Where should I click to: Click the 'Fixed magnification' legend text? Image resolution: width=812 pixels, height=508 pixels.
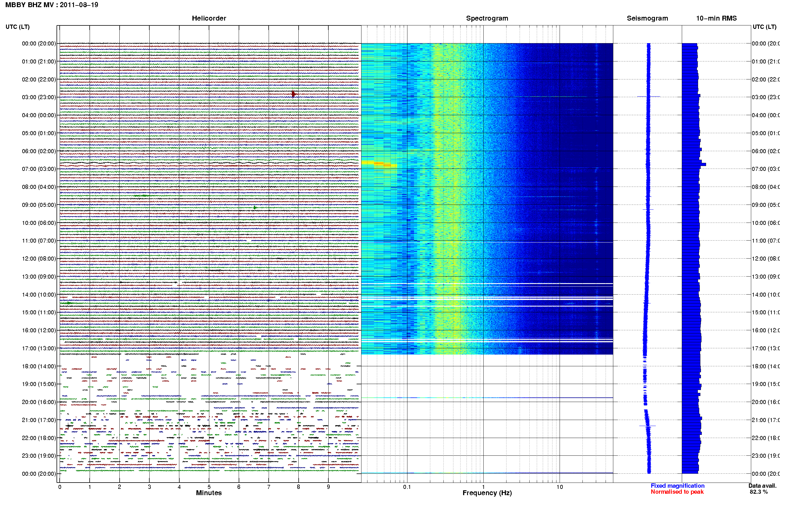(x=678, y=486)
